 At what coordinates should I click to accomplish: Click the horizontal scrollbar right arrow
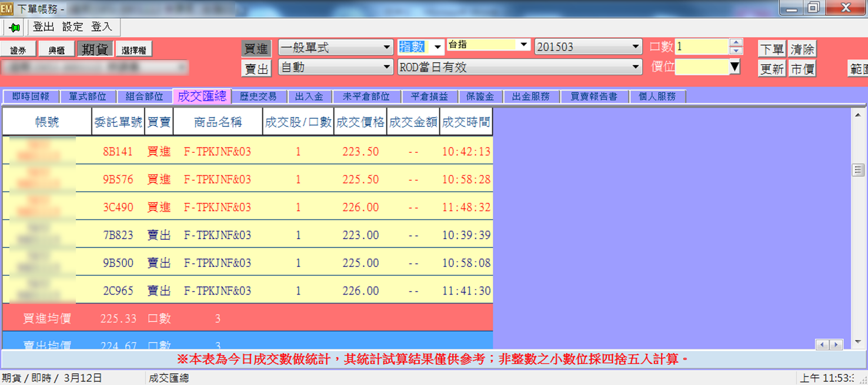(836, 344)
